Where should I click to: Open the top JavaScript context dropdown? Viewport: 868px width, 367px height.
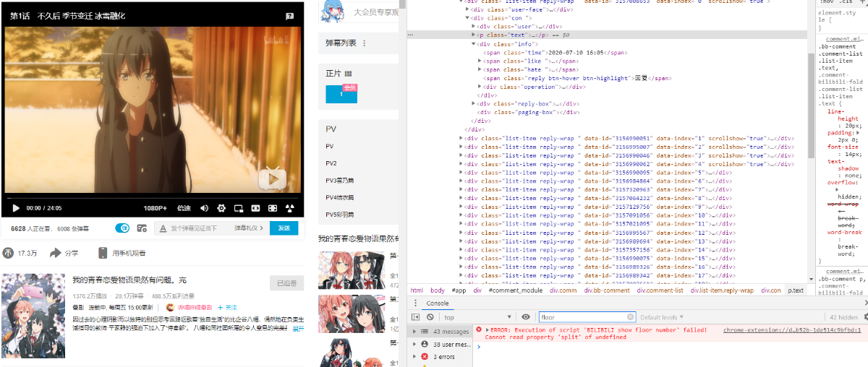[x=477, y=317]
